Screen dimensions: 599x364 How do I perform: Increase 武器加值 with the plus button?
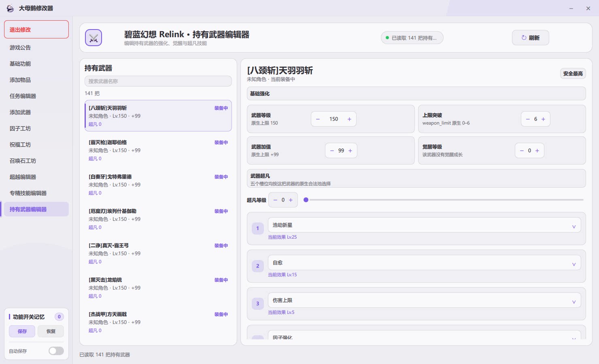pos(350,150)
